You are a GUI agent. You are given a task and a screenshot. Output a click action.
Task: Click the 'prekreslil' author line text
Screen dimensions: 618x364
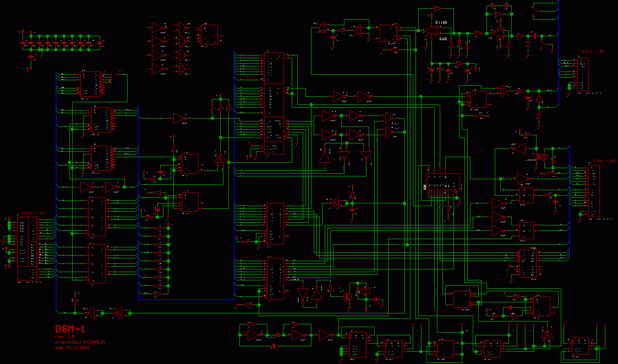pyautogui.click(x=80, y=342)
